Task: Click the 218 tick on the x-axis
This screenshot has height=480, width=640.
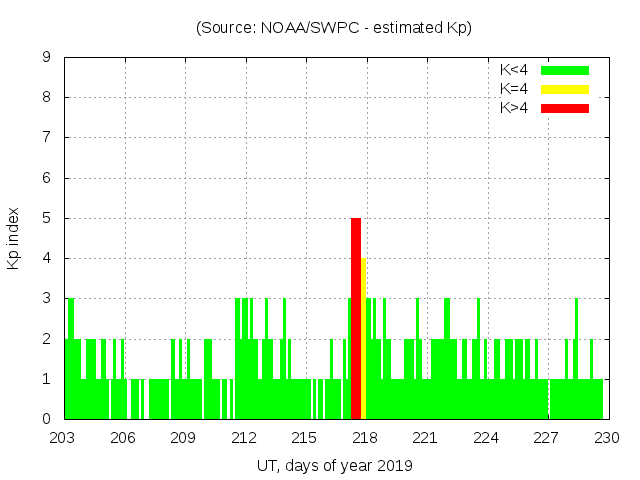Action: click(x=365, y=438)
